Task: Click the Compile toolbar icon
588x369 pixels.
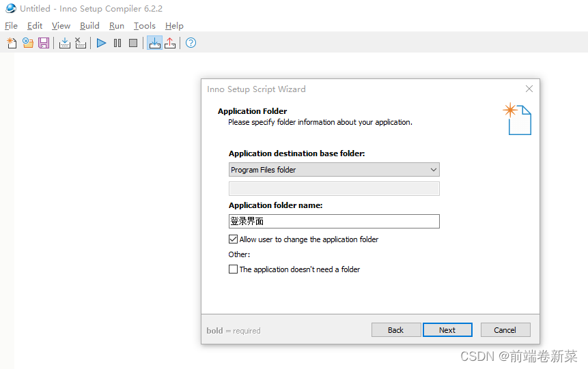Action: click(64, 43)
